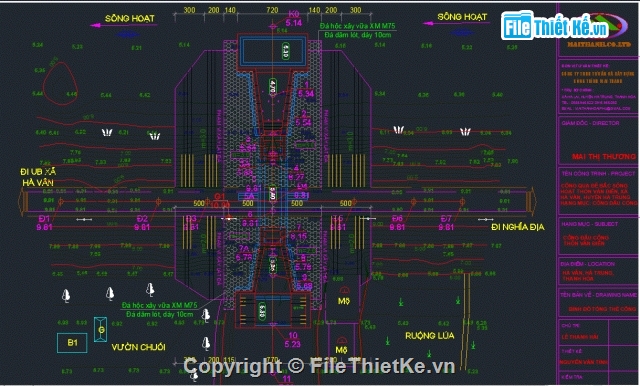Select the "Đ2 9.81" point label

click(x=142, y=223)
